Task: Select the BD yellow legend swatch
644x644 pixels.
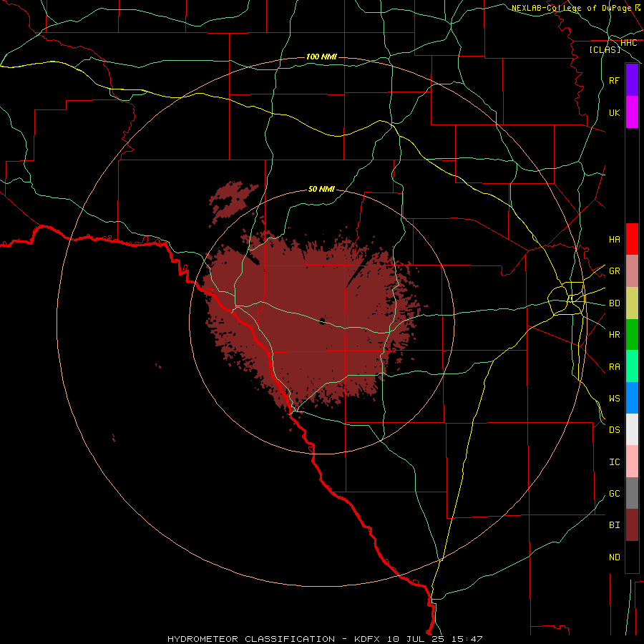Action: [x=632, y=303]
